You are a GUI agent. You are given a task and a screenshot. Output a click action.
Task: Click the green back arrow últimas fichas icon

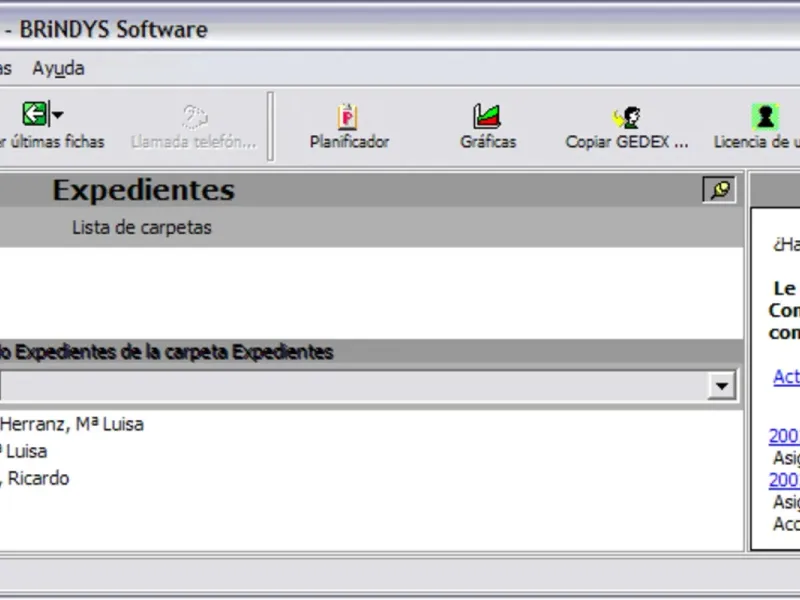point(34,113)
